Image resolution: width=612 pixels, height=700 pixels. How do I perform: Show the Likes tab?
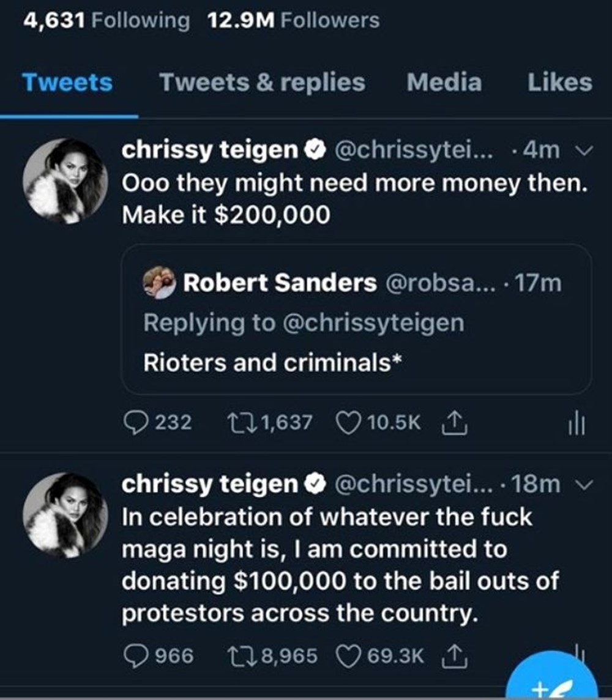click(559, 83)
